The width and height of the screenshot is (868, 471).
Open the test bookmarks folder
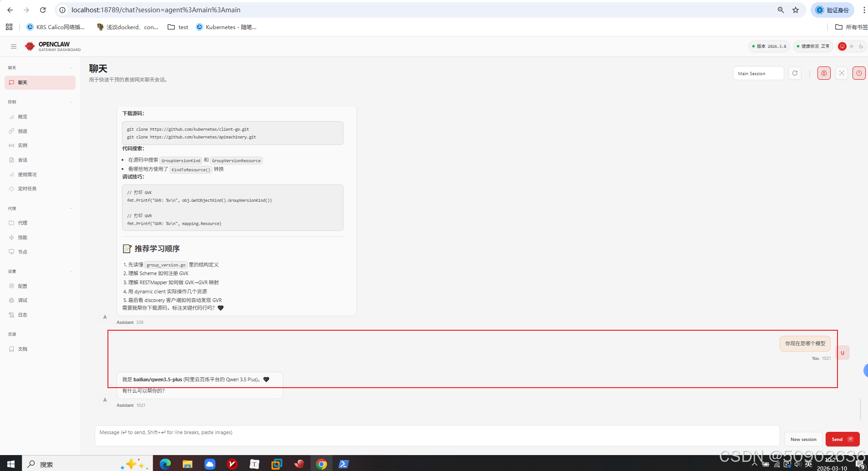click(178, 27)
